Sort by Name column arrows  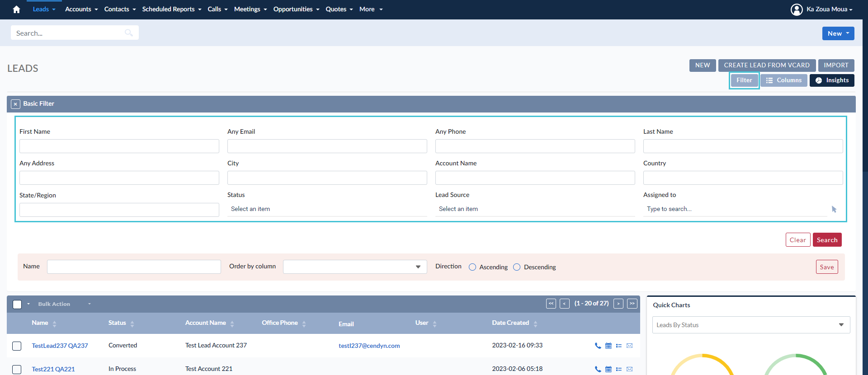tap(55, 324)
